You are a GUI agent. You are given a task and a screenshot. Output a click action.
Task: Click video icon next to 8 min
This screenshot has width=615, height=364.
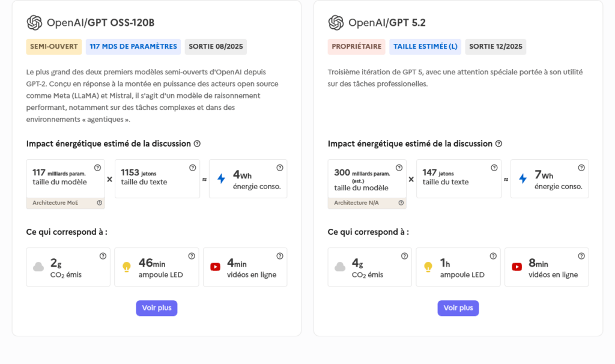pos(517,267)
